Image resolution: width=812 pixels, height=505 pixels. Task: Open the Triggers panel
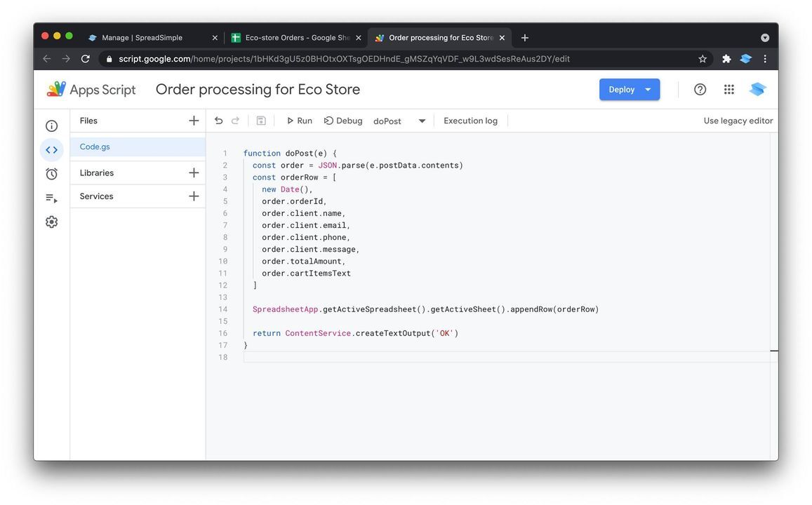click(51, 174)
